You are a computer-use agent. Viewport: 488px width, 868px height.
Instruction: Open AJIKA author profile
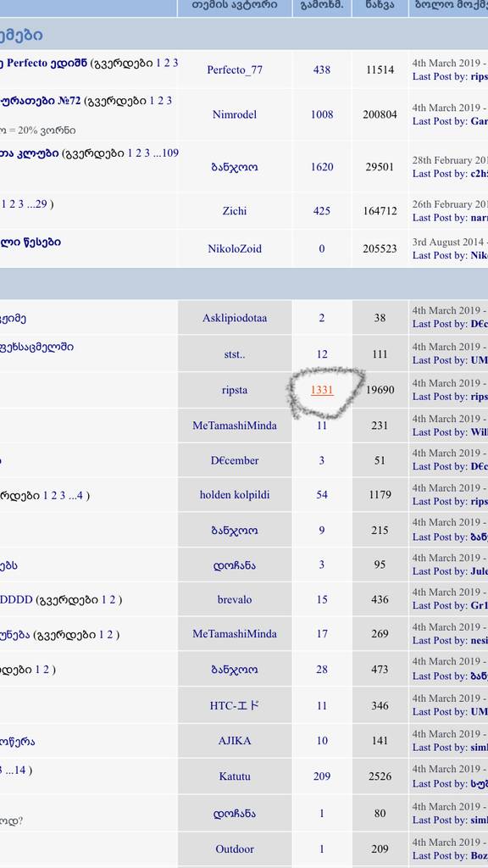point(235,741)
